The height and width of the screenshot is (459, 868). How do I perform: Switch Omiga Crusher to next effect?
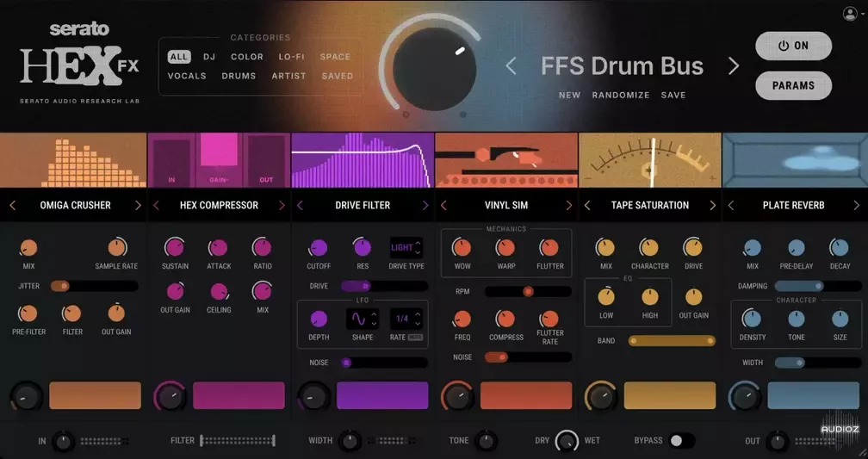(x=138, y=206)
